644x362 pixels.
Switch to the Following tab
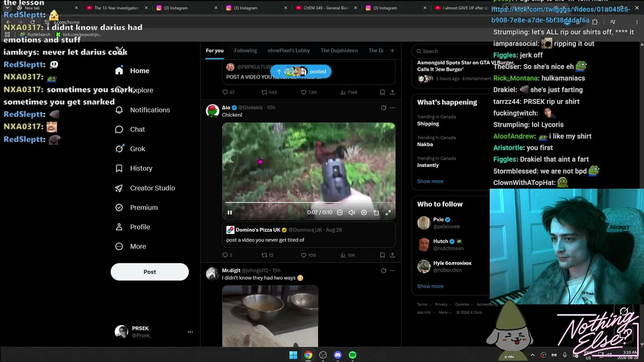[246, 51]
